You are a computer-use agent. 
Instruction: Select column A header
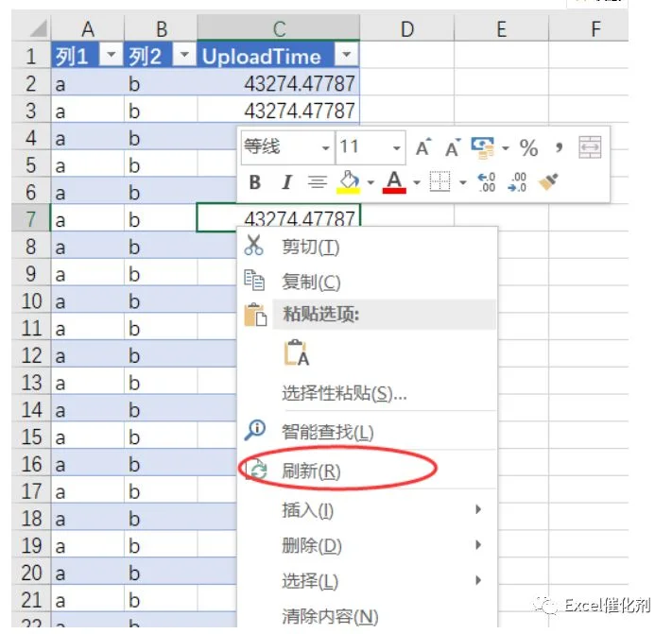click(88, 28)
